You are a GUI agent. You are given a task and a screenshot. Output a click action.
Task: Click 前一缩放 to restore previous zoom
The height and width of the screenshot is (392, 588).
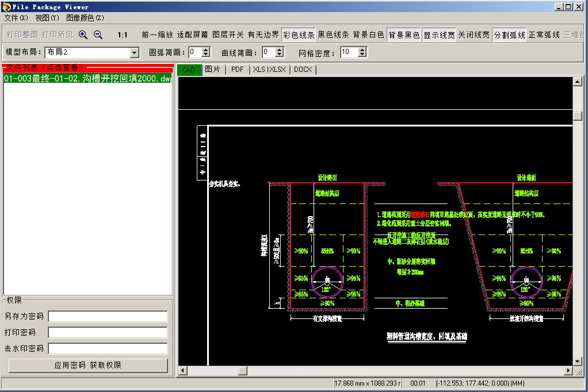[x=157, y=34]
